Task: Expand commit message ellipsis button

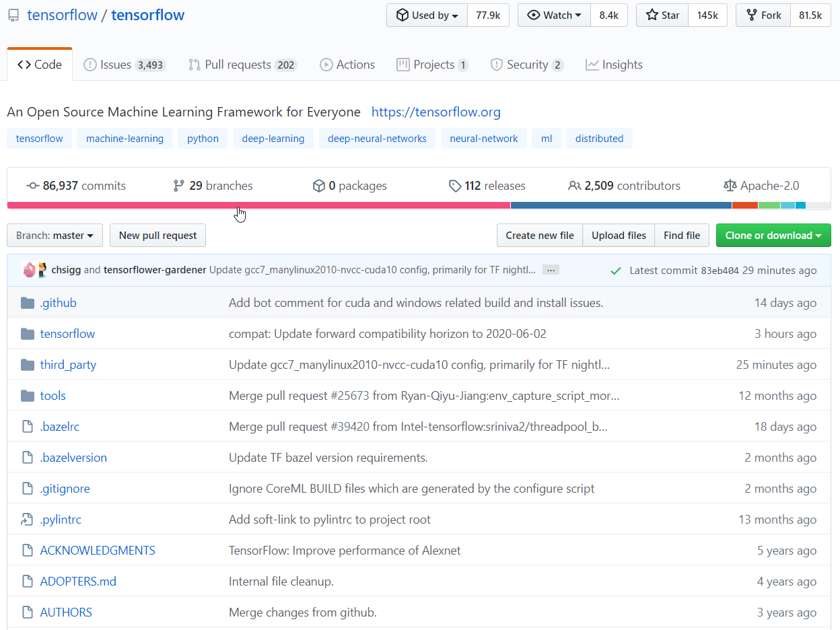Action: click(x=551, y=270)
